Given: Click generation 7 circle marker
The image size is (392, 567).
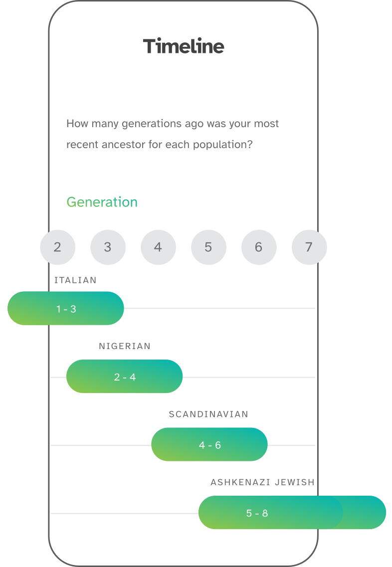Looking at the screenshot, I should 309,247.
